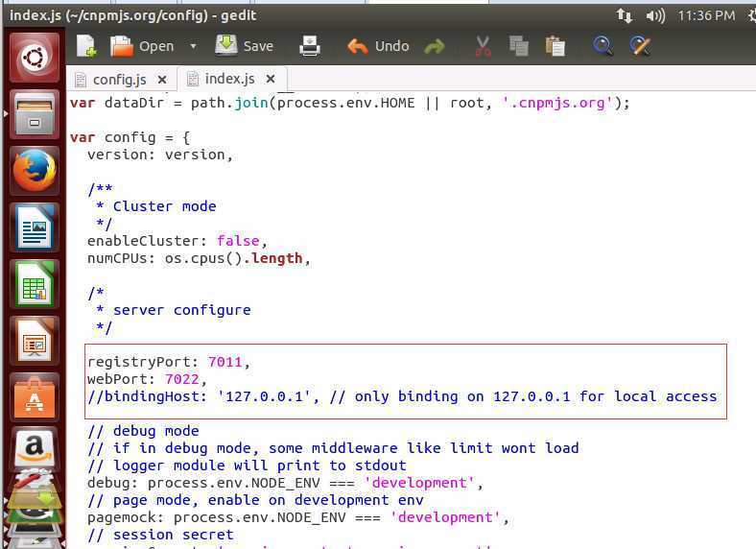The image size is (756, 549).
Task: Switch to the config.js tab
Action: [x=119, y=80]
